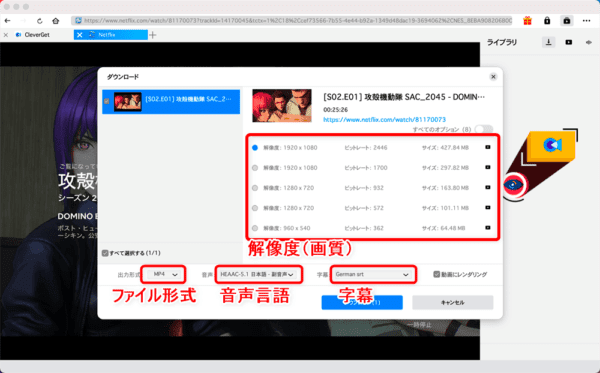Viewport: 600px width, 373px height.
Task: Click the サイズ: 64.48 MB text
Action: (x=443, y=228)
